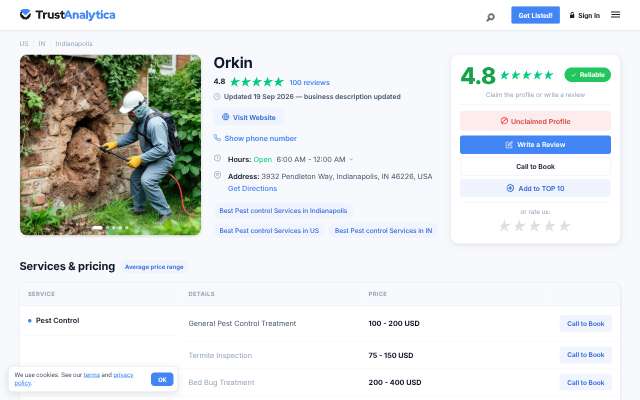The image size is (640, 400).
Task: Click Write a Review button
Action: coord(535,144)
